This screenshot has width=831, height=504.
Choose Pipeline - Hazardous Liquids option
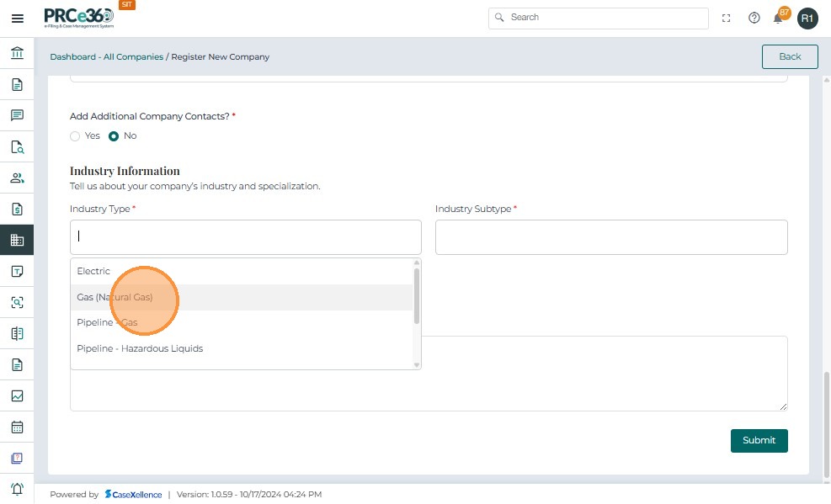click(x=140, y=348)
